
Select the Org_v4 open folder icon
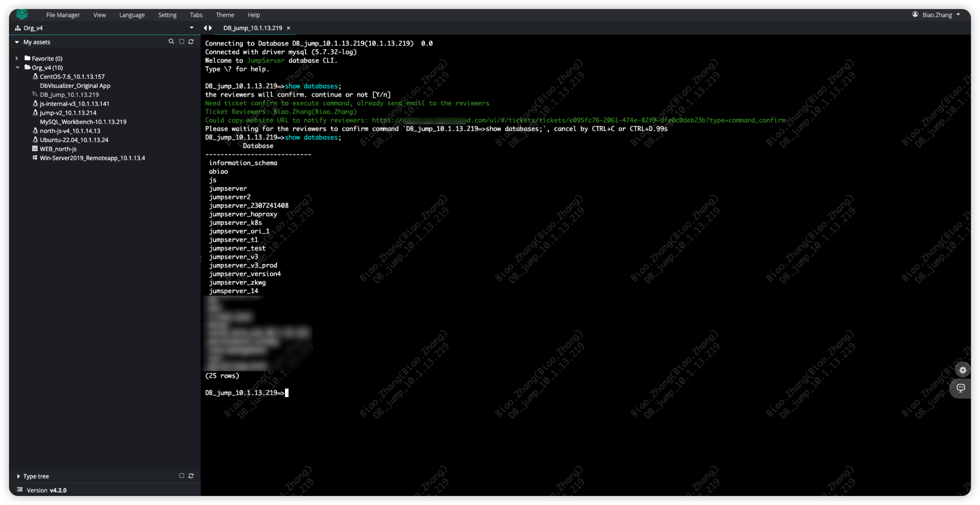28,67
